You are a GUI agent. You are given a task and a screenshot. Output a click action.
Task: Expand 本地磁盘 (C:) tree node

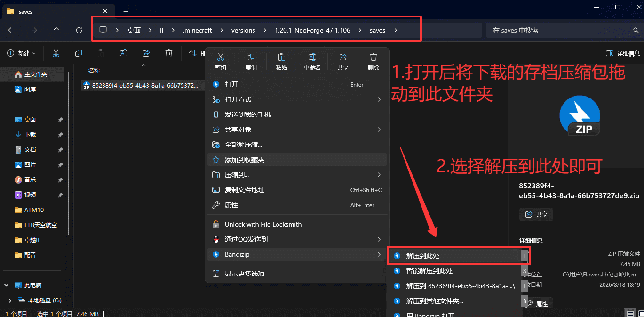coord(10,300)
